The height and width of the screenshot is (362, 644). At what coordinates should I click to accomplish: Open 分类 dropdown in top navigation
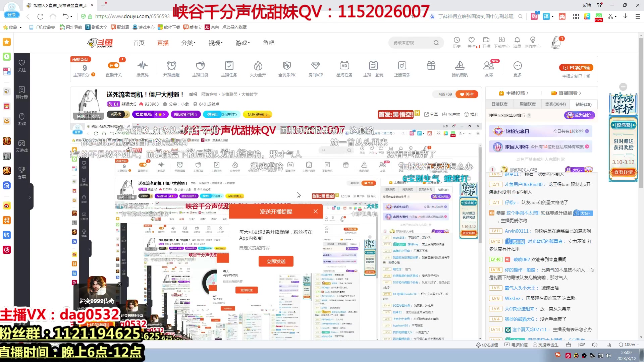tap(189, 43)
